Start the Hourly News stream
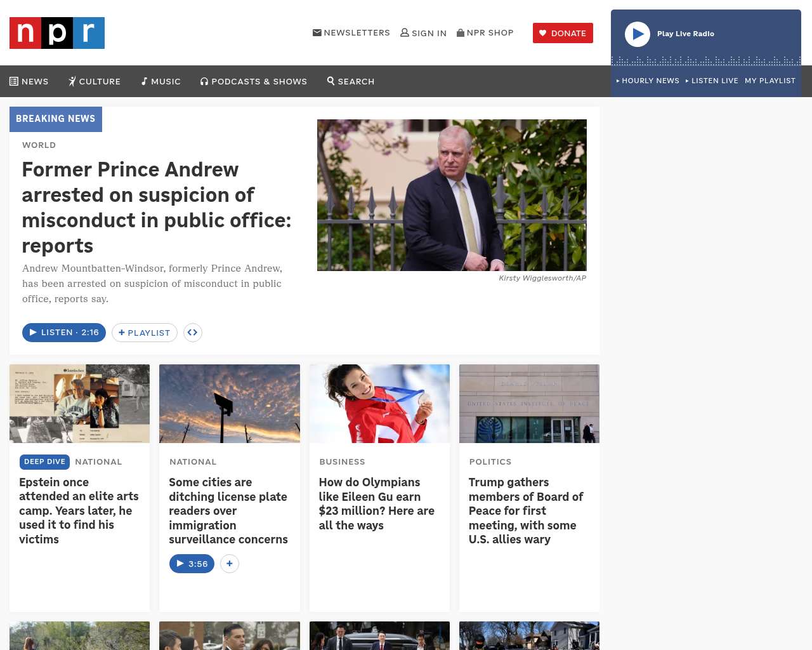The image size is (812, 650). 648,81
